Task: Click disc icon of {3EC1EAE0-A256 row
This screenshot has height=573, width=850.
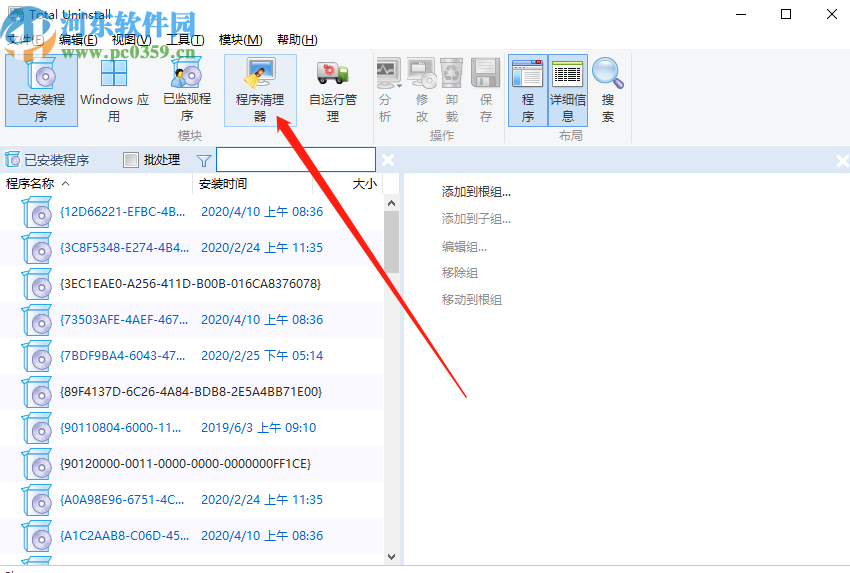Action: (37, 284)
